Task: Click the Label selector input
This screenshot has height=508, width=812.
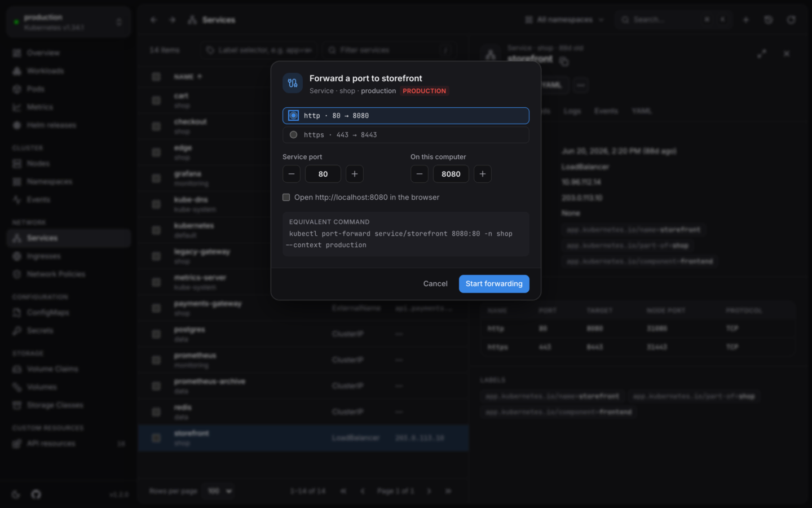Action: (x=259, y=50)
